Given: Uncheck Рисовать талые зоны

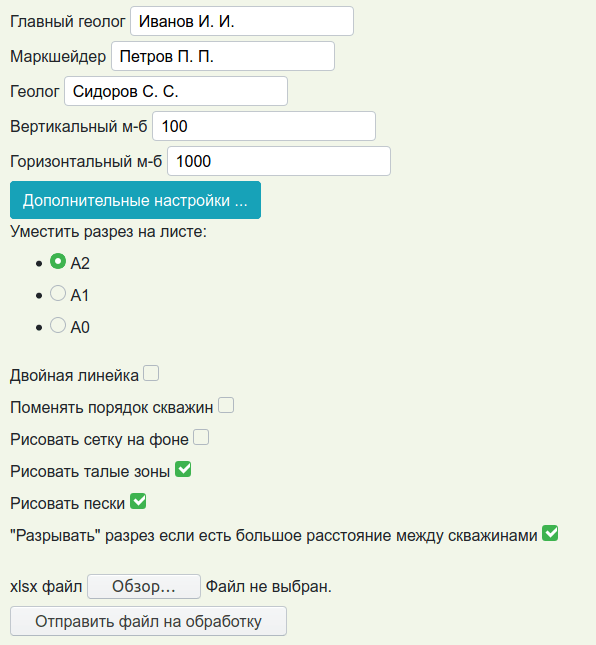Looking at the screenshot, I should (183, 469).
